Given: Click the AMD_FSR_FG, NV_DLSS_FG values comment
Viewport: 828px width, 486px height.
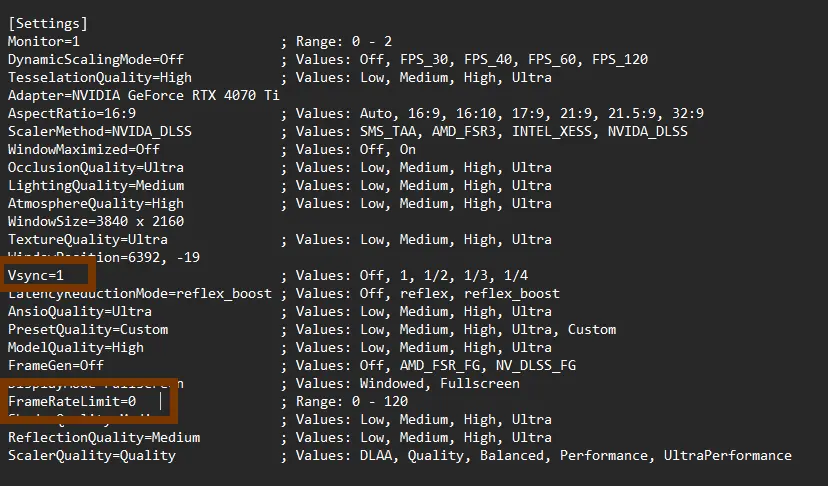Looking at the screenshot, I should [x=428, y=366].
